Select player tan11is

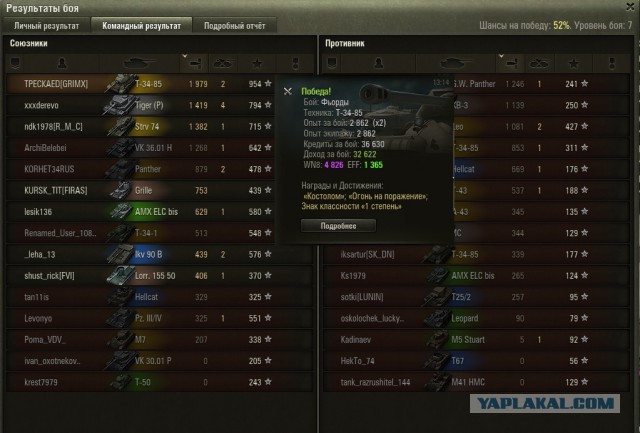tap(36, 297)
